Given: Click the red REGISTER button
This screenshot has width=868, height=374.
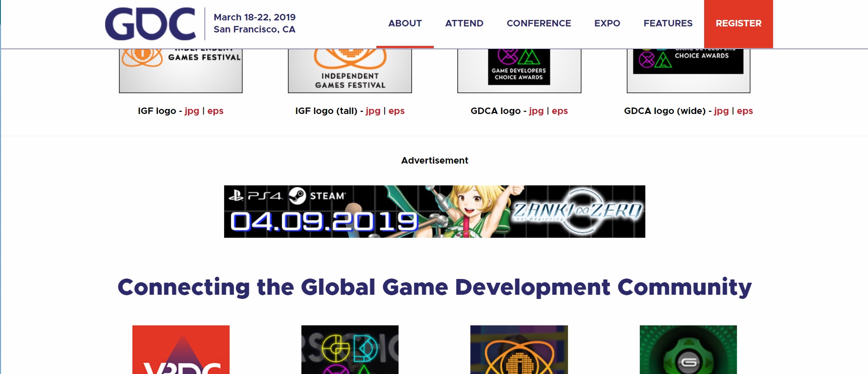Looking at the screenshot, I should pos(738,24).
